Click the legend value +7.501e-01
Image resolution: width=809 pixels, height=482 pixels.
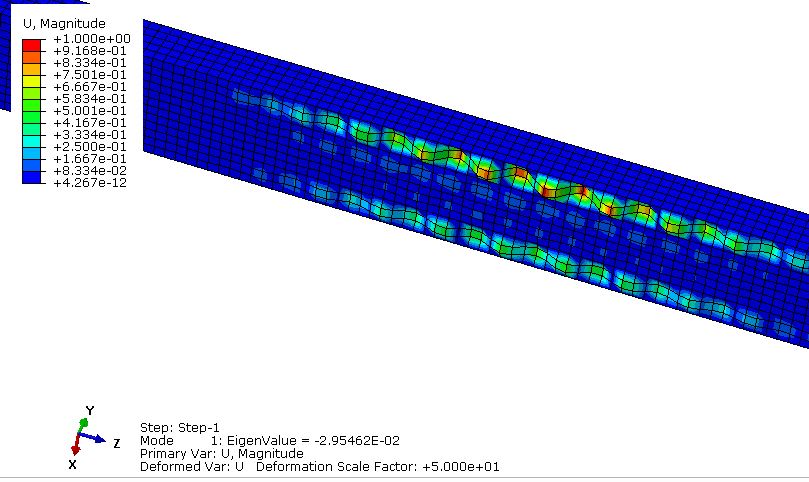click(x=90, y=75)
